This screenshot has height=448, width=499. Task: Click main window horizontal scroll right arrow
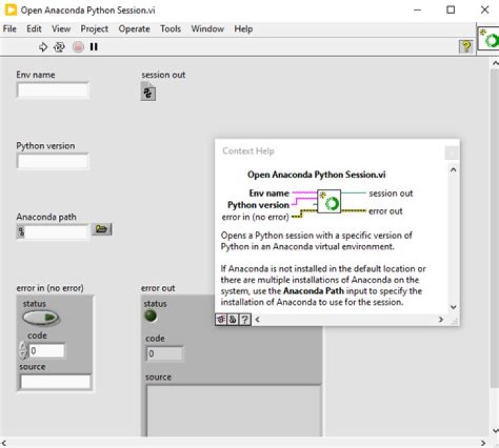tap(483, 442)
